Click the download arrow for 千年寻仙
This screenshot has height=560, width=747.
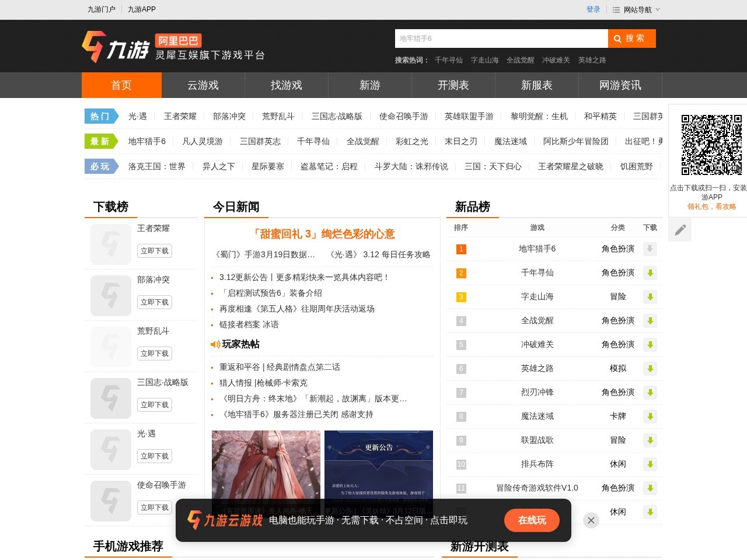pyautogui.click(x=650, y=273)
